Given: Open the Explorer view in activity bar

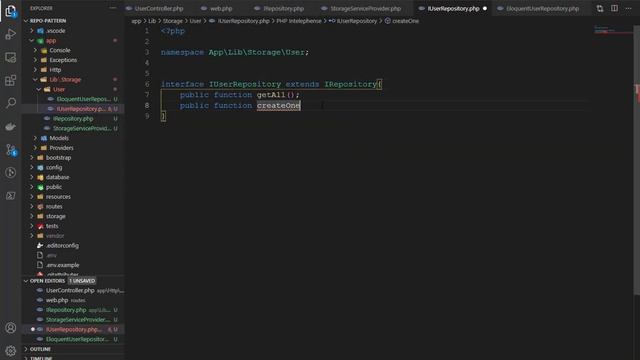Looking at the screenshot, I should [11, 11].
